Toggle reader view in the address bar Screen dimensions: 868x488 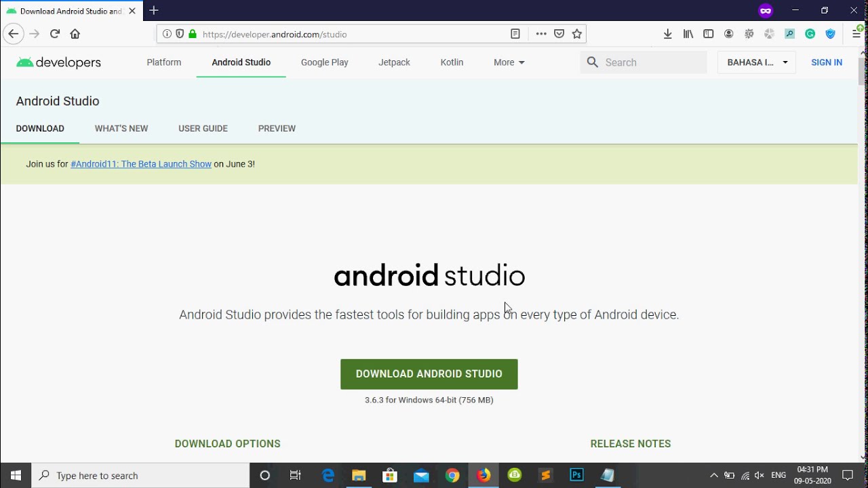click(x=515, y=34)
